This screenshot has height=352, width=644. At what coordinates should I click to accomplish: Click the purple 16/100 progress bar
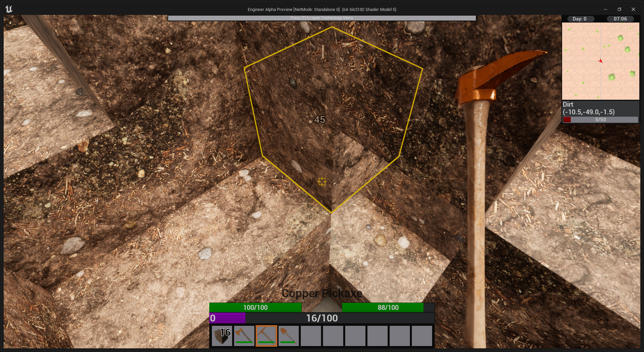coord(322,318)
